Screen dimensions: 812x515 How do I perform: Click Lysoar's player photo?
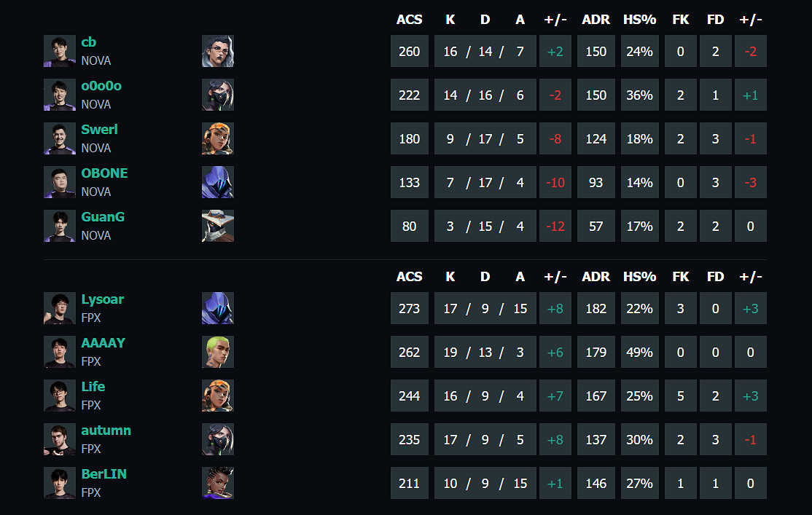[59, 308]
